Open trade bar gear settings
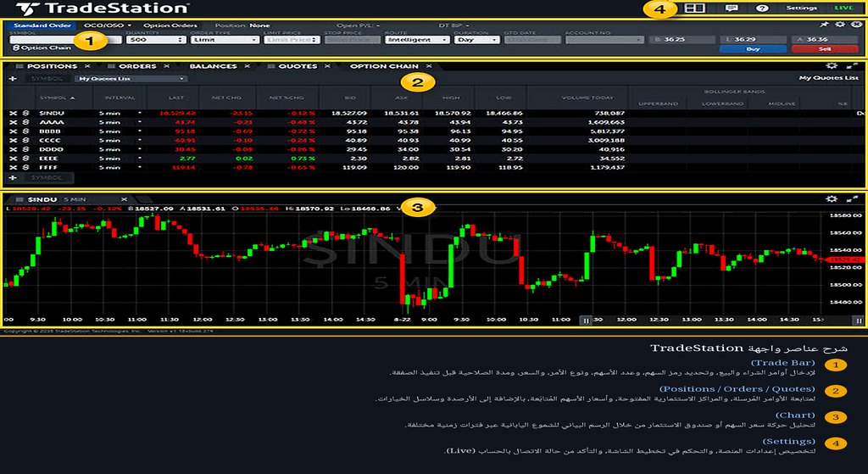Viewport: 868px width, 474px height. (840, 25)
